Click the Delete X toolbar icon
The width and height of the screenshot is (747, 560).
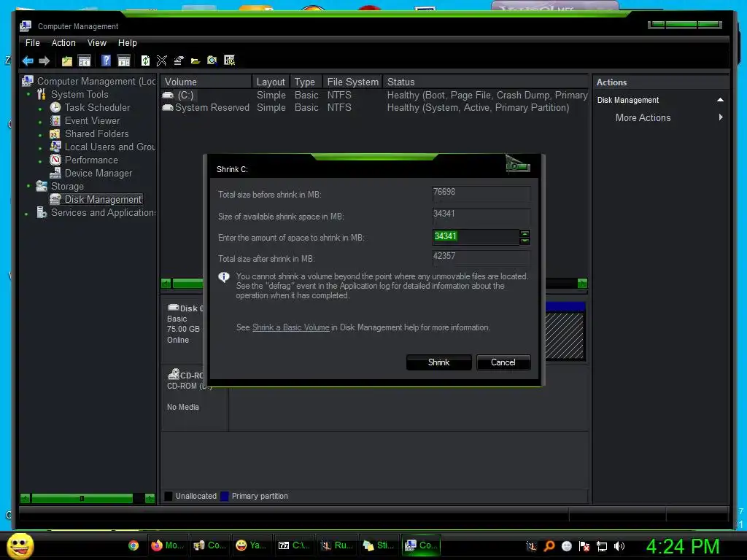pos(162,61)
